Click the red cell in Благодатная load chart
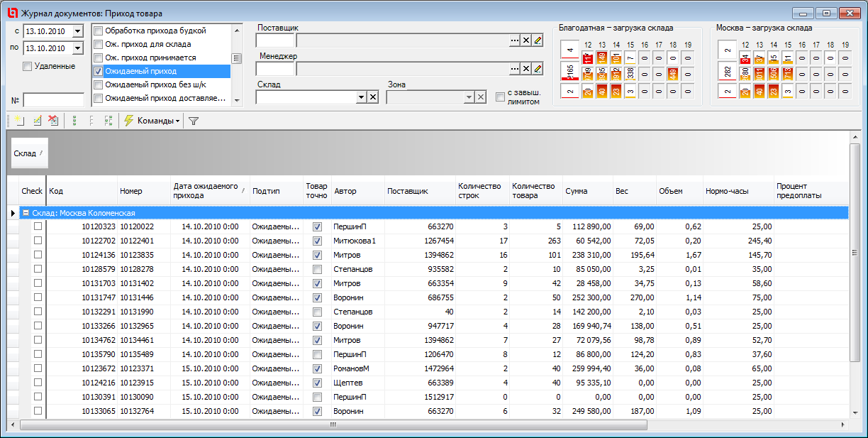 587,58
